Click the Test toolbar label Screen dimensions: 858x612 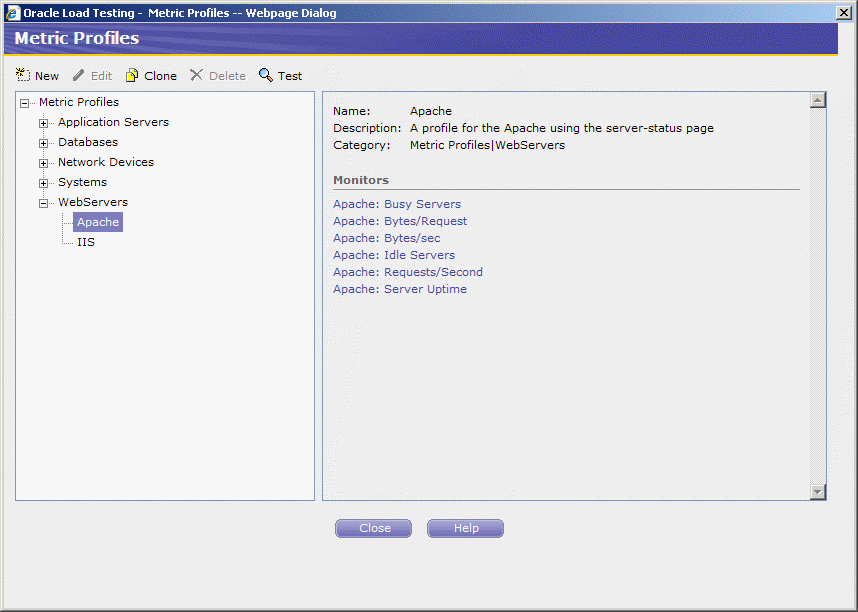pos(289,76)
